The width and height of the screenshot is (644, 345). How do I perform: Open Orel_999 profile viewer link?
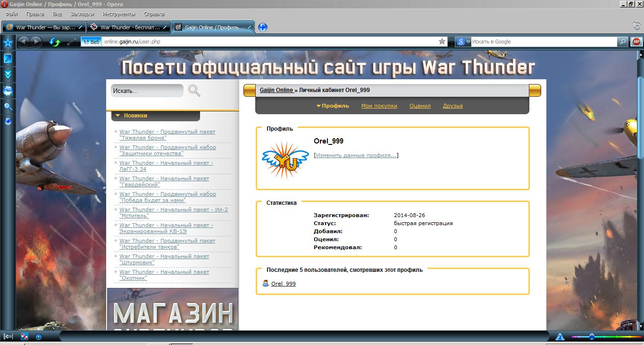284,284
